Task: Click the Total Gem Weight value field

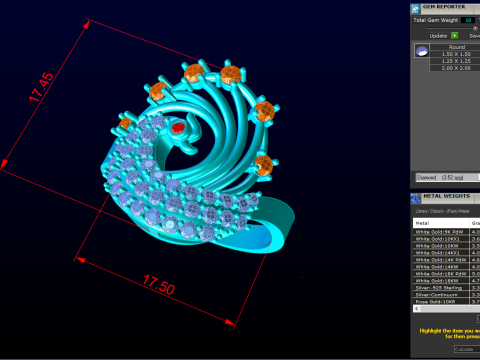Action: (468, 20)
